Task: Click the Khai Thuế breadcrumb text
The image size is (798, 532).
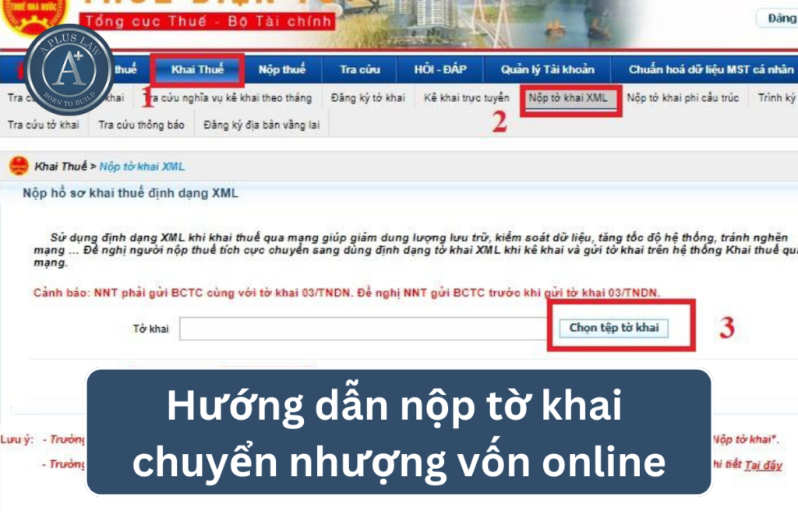Action: click(x=61, y=167)
